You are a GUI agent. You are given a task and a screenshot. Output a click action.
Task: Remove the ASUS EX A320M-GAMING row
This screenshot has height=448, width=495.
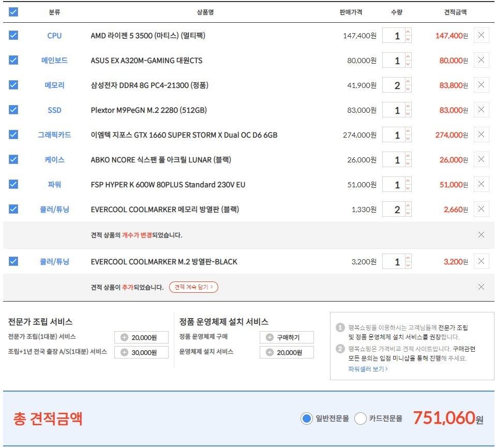point(481,59)
